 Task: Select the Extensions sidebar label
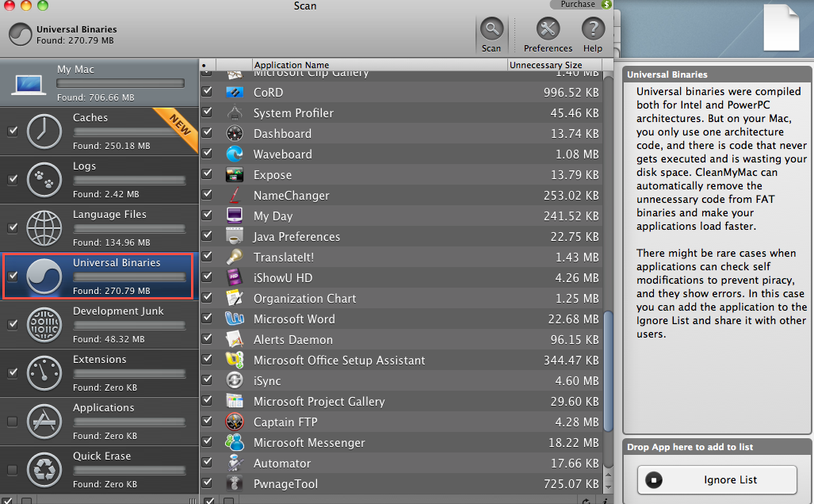(99, 359)
